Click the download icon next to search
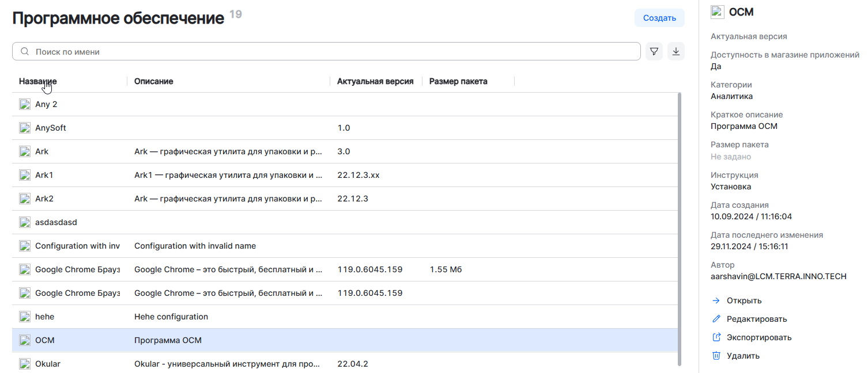The image size is (868, 373). pos(675,52)
